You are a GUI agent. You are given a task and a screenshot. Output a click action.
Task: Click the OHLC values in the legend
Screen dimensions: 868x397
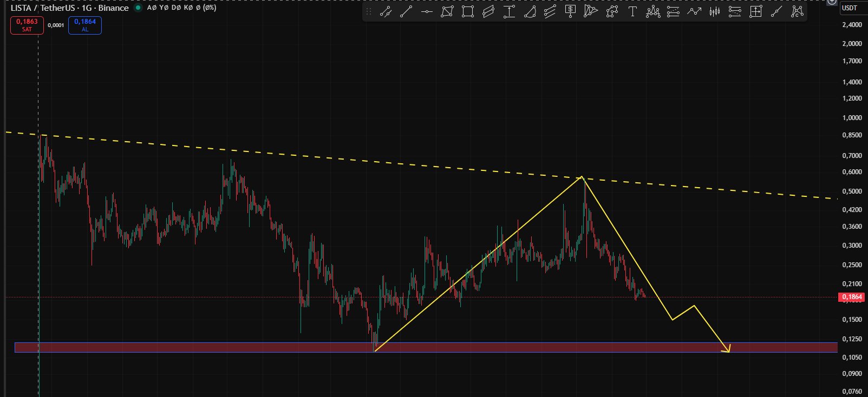point(181,8)
